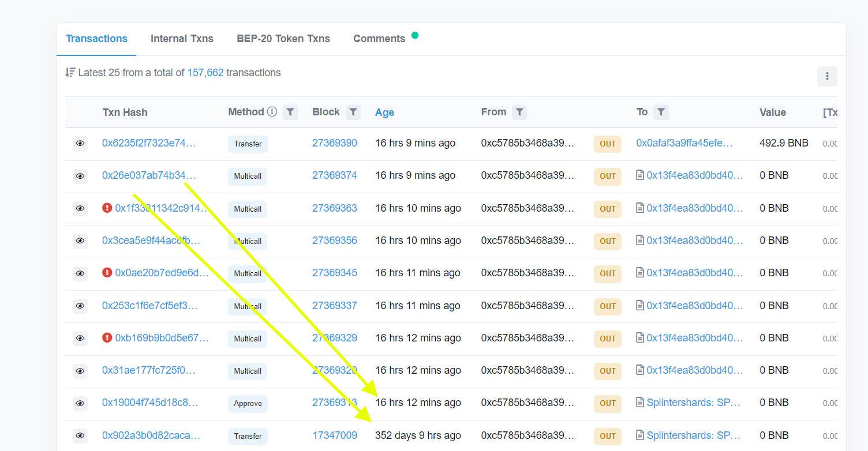Click the sort icon before 'Latest 25'
868x451 pixels.
pos(70,73)
